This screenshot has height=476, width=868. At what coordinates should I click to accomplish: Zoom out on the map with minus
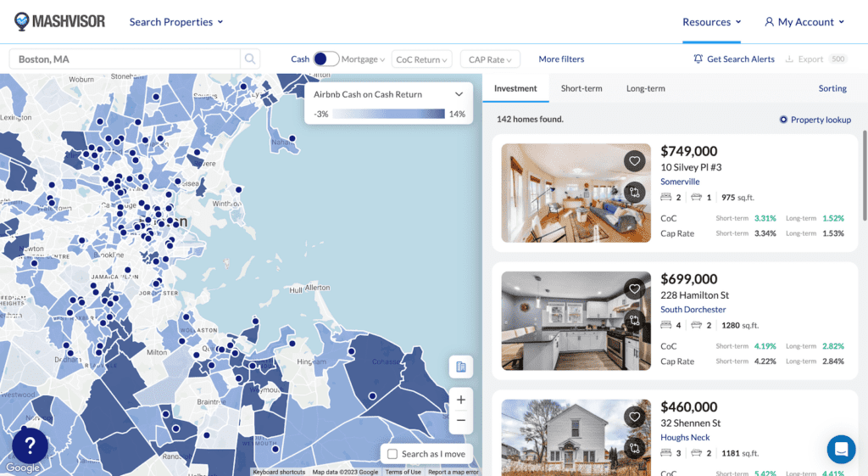click(460, 420)
